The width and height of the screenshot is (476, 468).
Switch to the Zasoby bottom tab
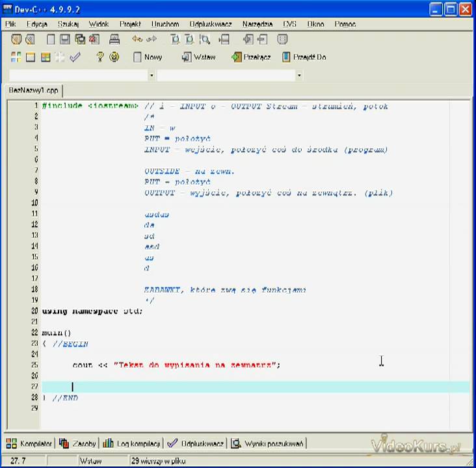pyautogui.click(x=77, y=443)
